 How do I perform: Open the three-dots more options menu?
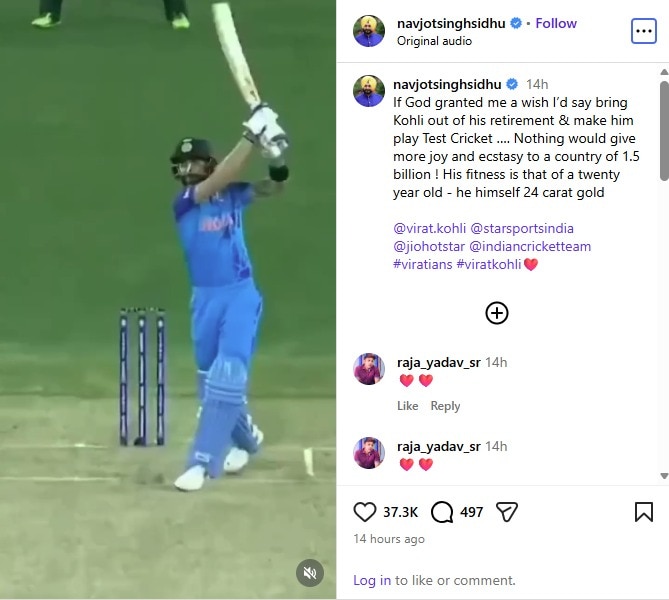click(x=643, y=31)
